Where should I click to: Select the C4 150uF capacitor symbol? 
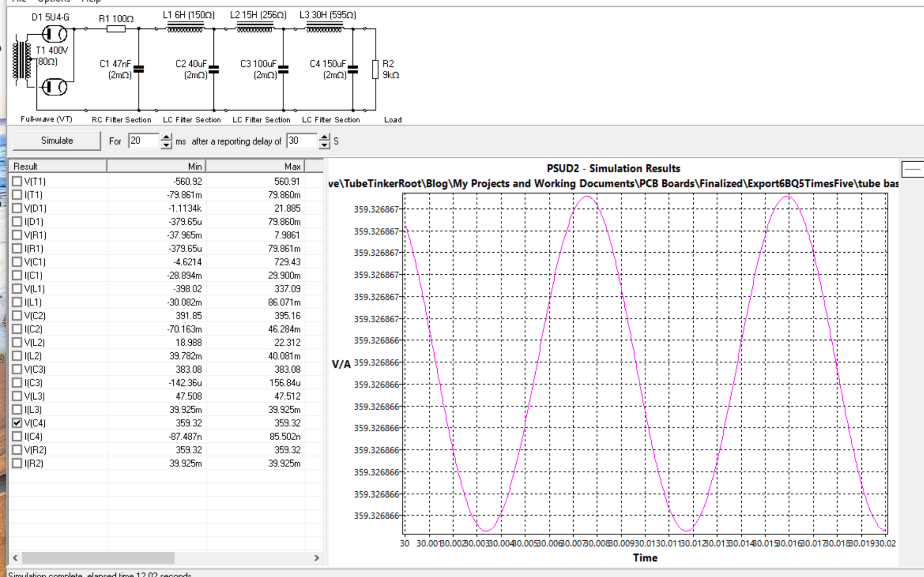coord(352,69)
